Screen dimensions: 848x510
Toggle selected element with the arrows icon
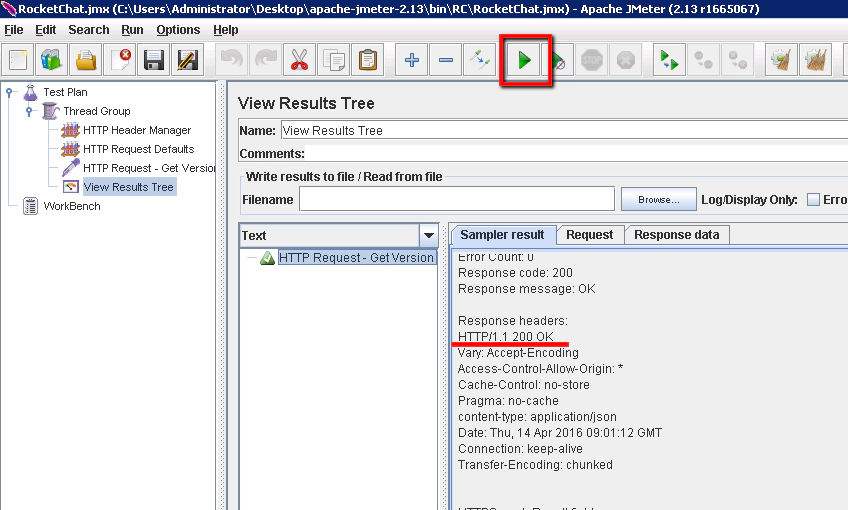(479, 59)
